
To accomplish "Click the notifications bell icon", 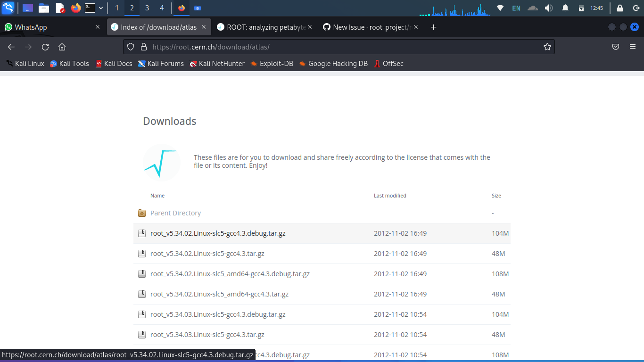I will click(x=565, y=8).
